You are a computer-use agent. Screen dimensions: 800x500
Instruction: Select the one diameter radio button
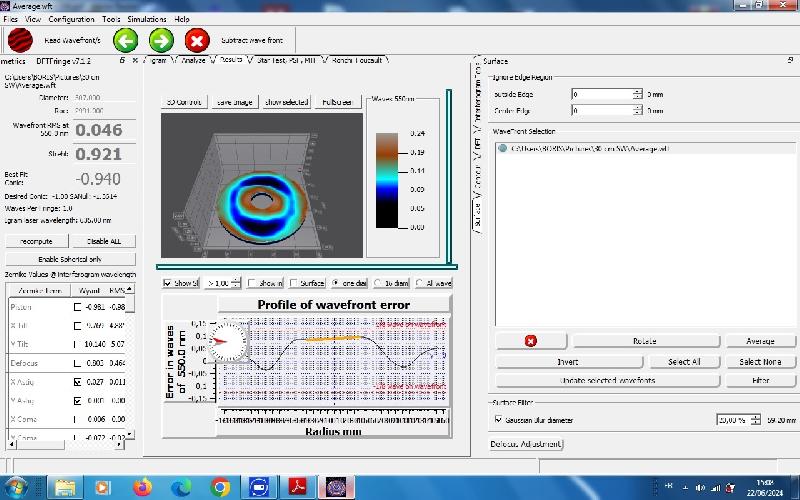click(336, 283)
